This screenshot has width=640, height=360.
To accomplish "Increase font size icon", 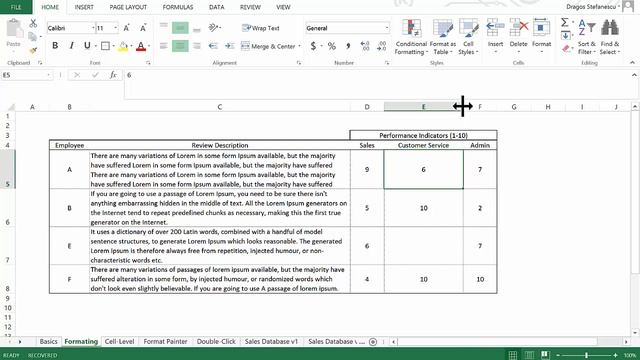I will [127, 28].
